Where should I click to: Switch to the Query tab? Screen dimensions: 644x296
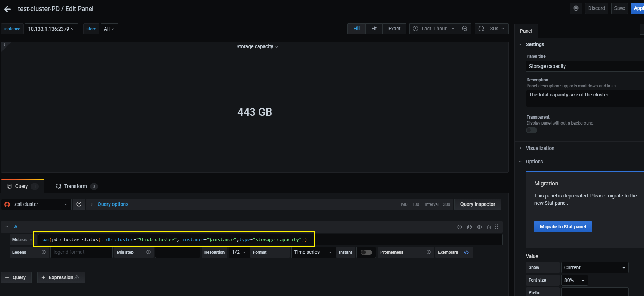[23, 186]
